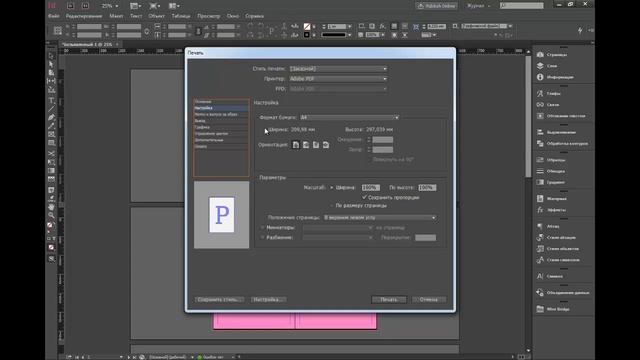Click the page preview thumbnail with P
This screenshot has width=640, height=360.
click(222, 215)
